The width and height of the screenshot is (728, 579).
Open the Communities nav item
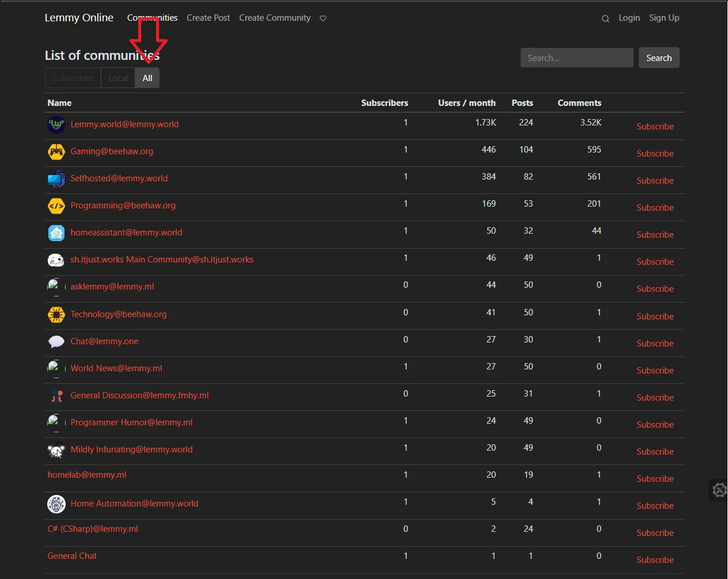click(153, 18)
